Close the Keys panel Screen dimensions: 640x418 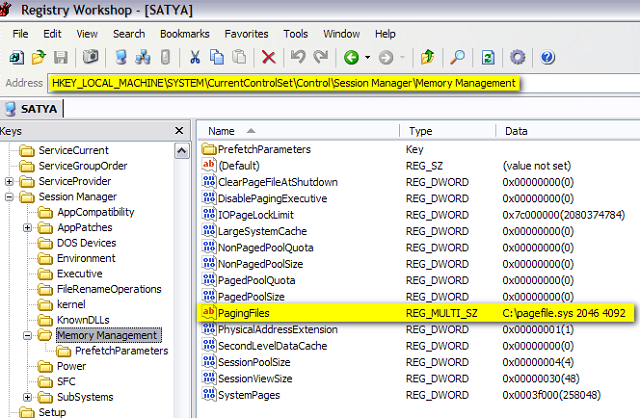179,131
